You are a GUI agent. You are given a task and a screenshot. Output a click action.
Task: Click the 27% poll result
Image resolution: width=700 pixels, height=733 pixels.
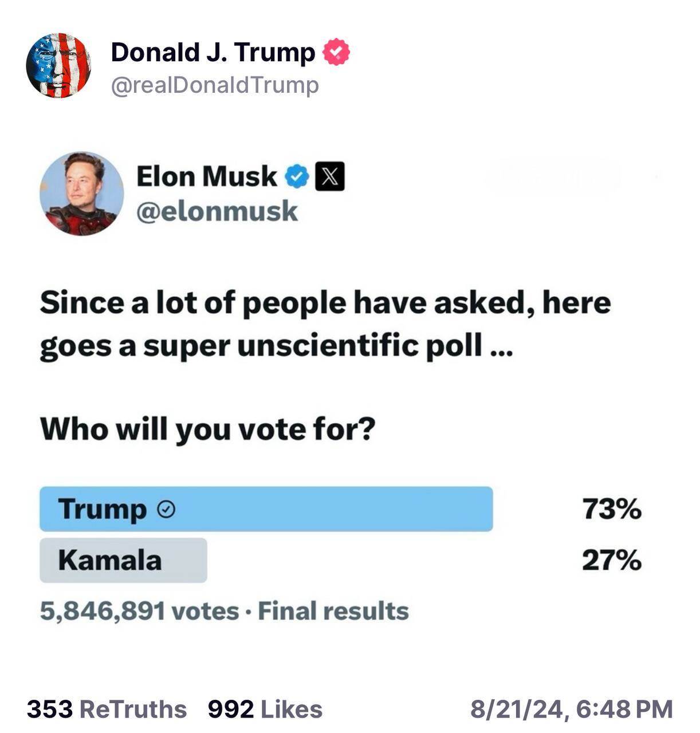point(611,560)
